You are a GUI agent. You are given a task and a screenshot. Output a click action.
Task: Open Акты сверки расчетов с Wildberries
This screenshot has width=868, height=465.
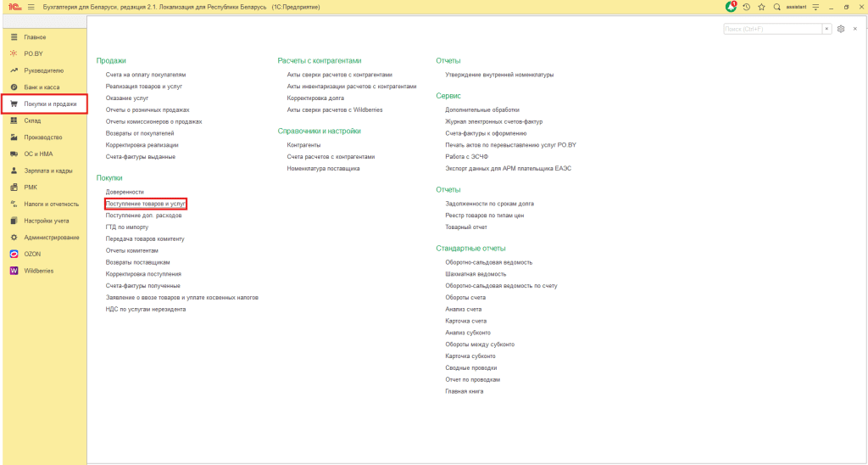click(x=334, y=109)
